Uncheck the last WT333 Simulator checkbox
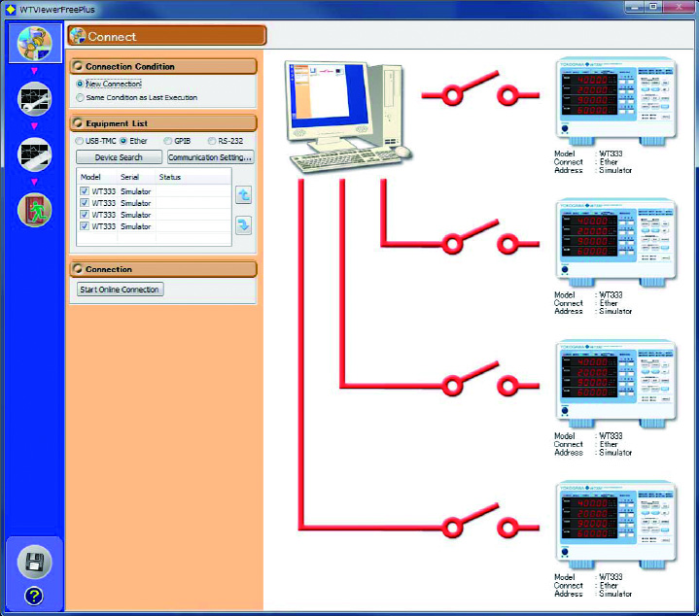This screenshot has width=699, height=616. pyautogui.click(x=85, y=226)
